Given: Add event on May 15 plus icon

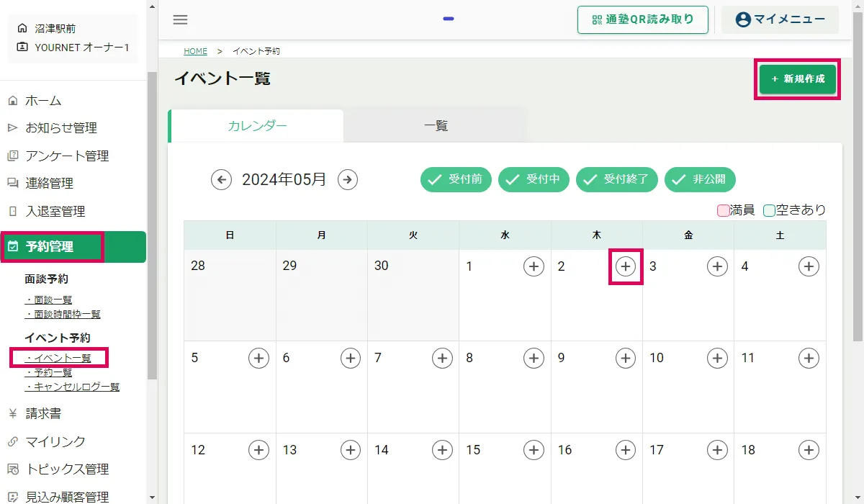Looking at the screenshot, I should 534,450.
